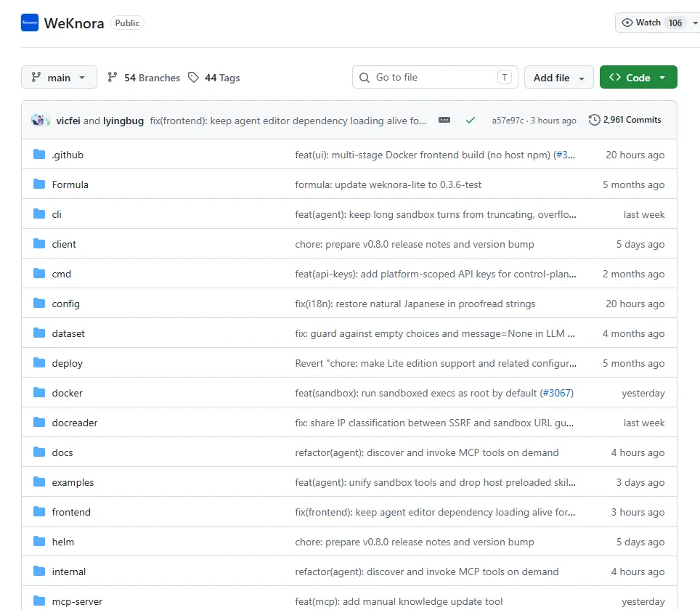Click the Go to file search field

pos(435,77)
